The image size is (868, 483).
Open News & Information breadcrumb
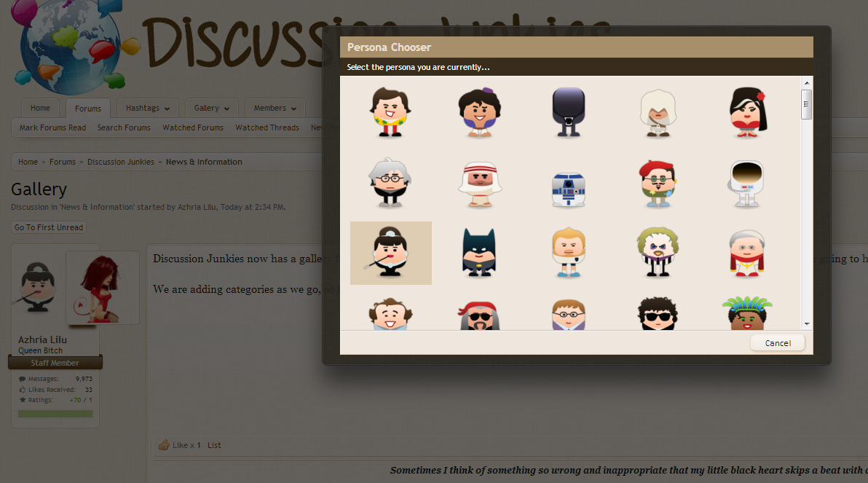click(x=204, y=162)
